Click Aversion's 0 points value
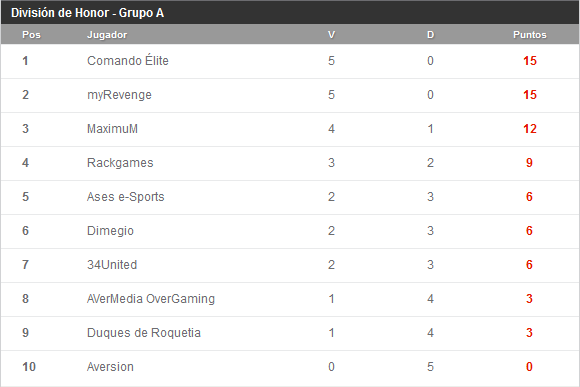This screenshot has width=580, height=387. [x=529, y=367]
